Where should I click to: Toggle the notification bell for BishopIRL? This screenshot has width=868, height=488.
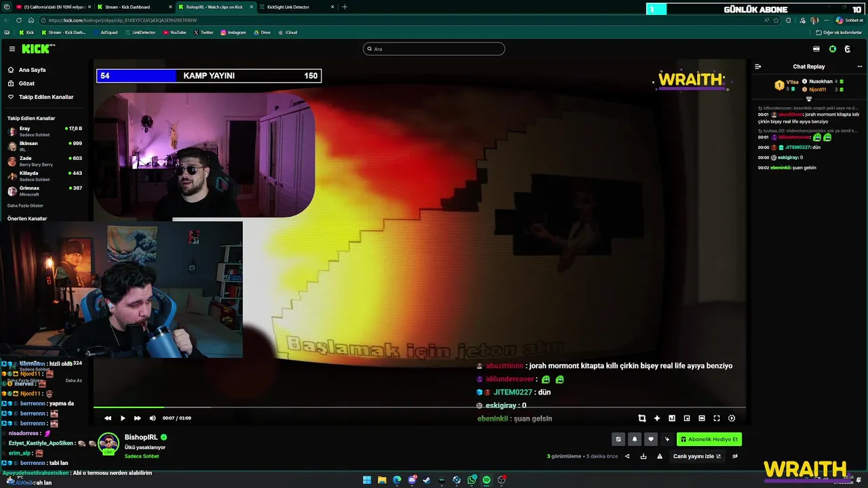click(635, 439)
